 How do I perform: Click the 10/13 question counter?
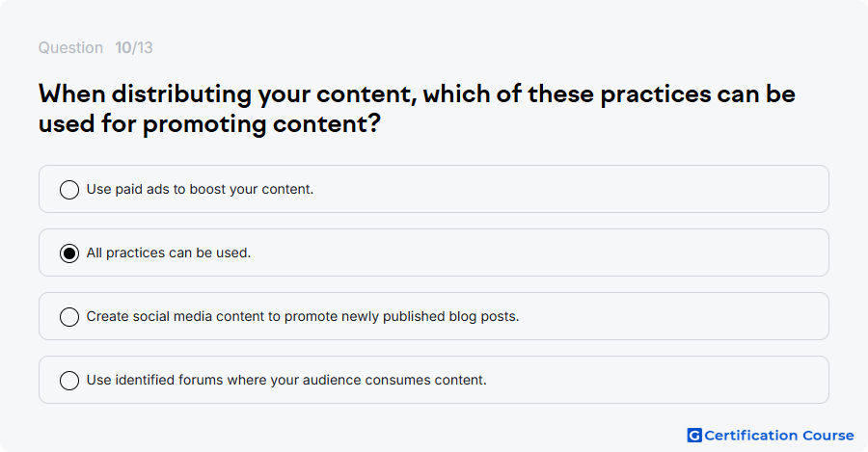[134, 47]
